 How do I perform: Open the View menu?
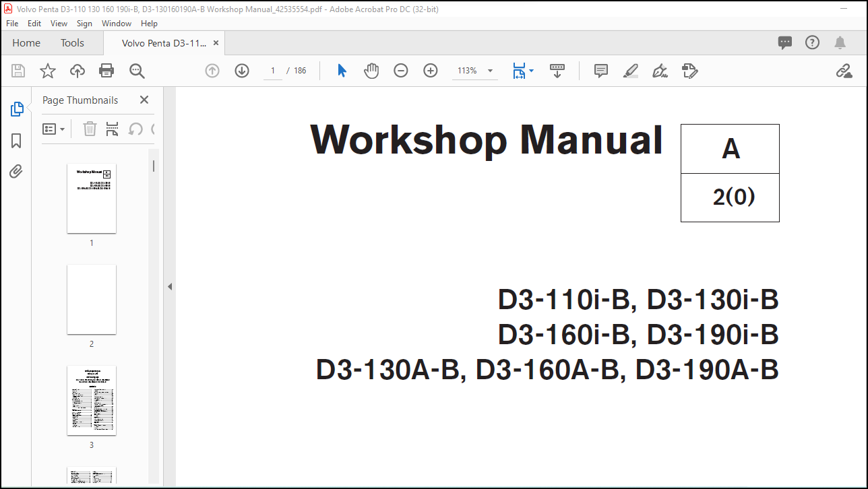59,23
